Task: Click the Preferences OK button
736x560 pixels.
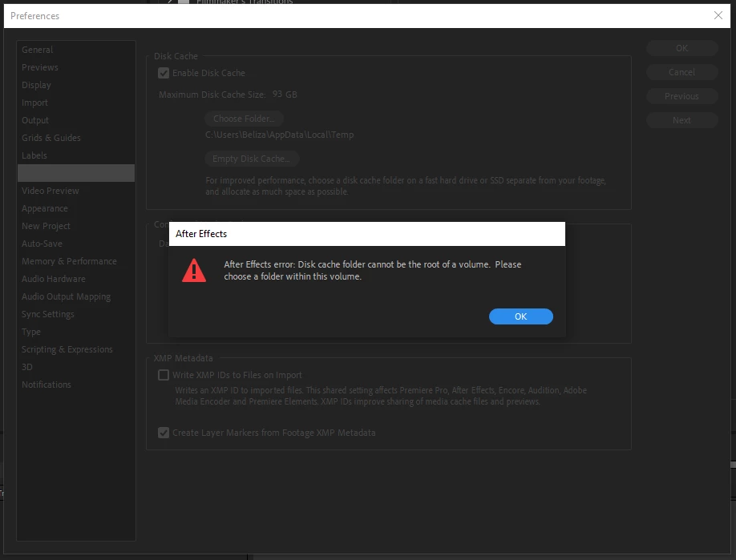Action: pos(681,48)
